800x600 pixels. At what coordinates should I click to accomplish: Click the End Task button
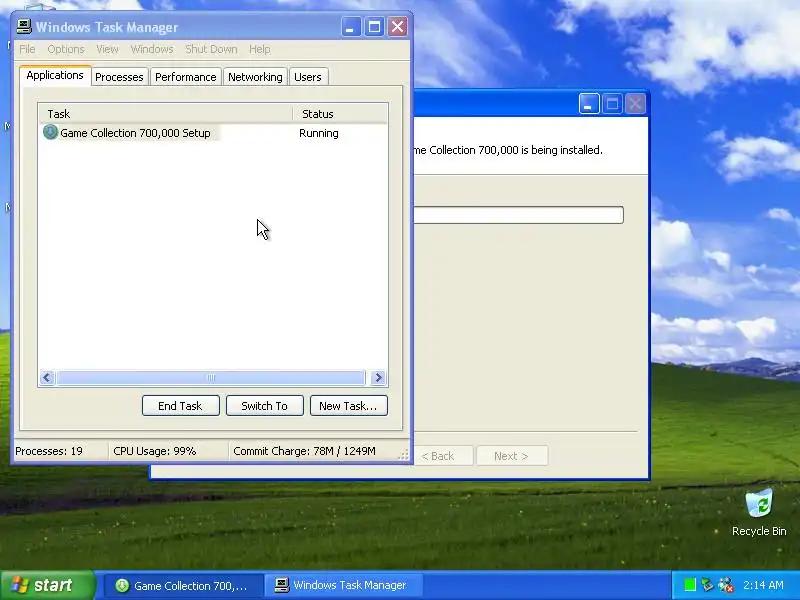click(181, 406)
